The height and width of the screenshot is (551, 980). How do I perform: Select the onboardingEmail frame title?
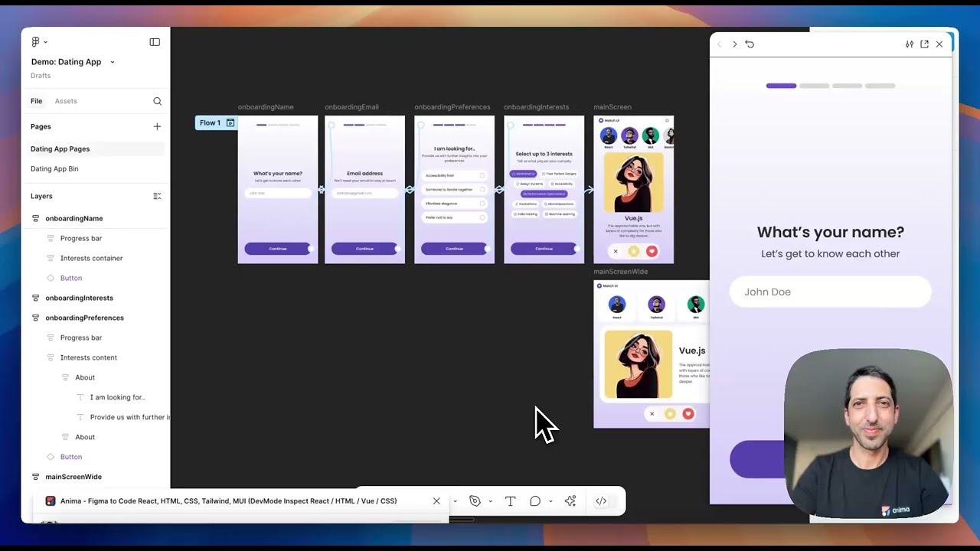[351, 107]
